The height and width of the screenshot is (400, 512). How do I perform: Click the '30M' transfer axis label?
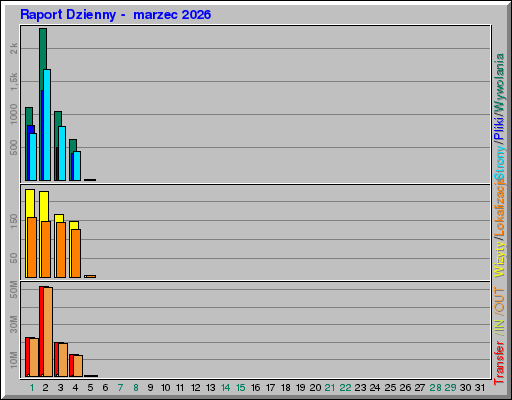14,324
